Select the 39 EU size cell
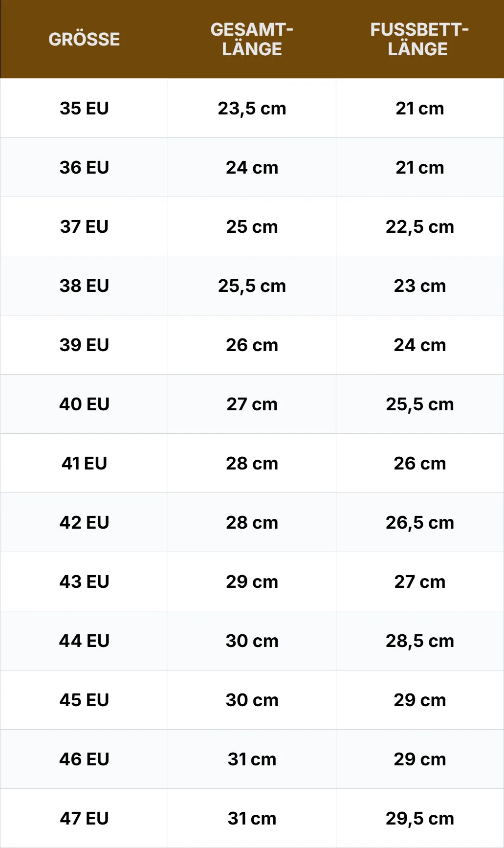 tap(84, 345)
